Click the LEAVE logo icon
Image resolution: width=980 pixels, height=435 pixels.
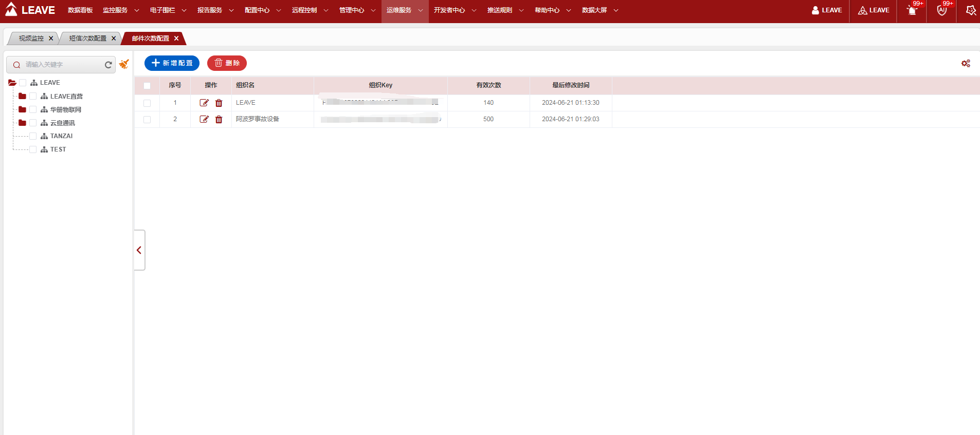point(11,10)
